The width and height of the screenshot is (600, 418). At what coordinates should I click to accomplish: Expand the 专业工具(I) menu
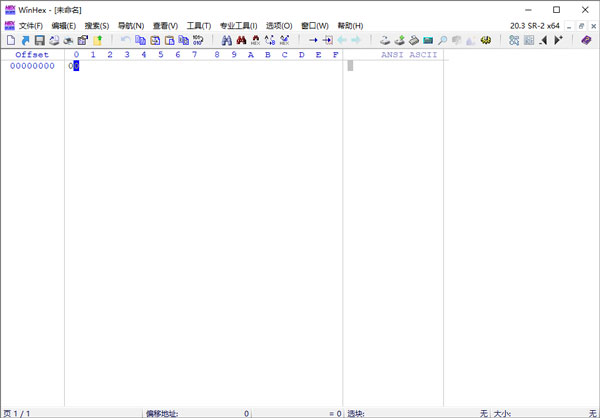pyautogui.click(x=238, y=26)
